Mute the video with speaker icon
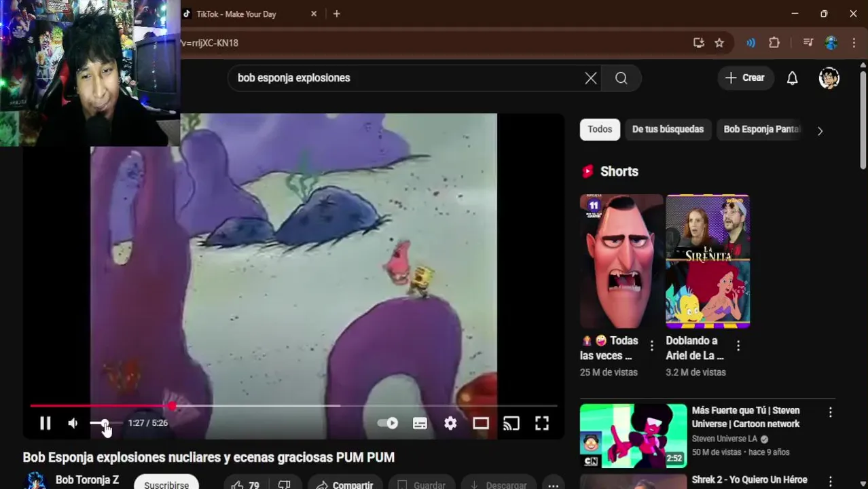Viewport: 868px width, 489px height. [x=73, y=423]
